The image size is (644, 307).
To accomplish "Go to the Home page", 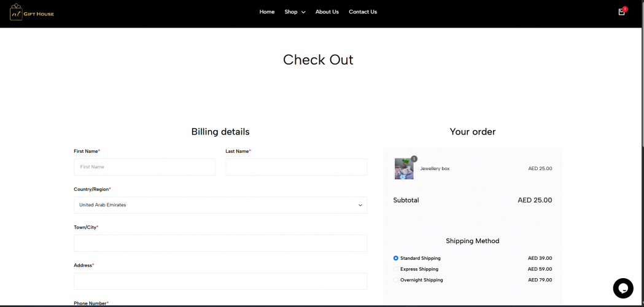I will [267, 12].
